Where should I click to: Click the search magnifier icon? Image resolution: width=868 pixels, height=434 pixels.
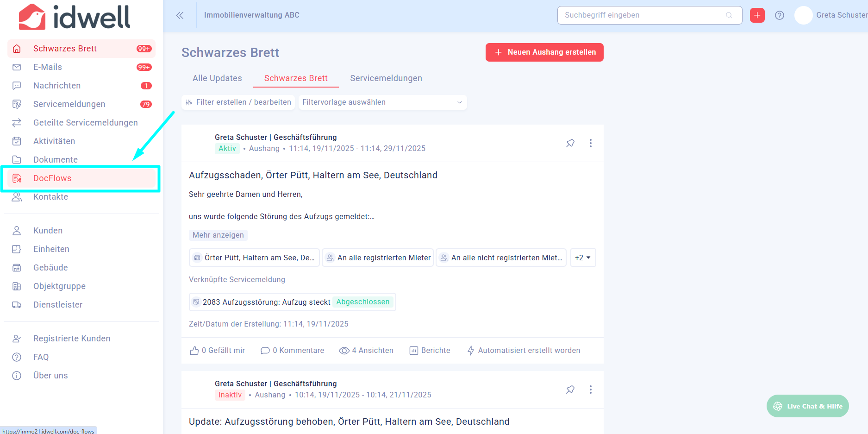click(729, 15)
